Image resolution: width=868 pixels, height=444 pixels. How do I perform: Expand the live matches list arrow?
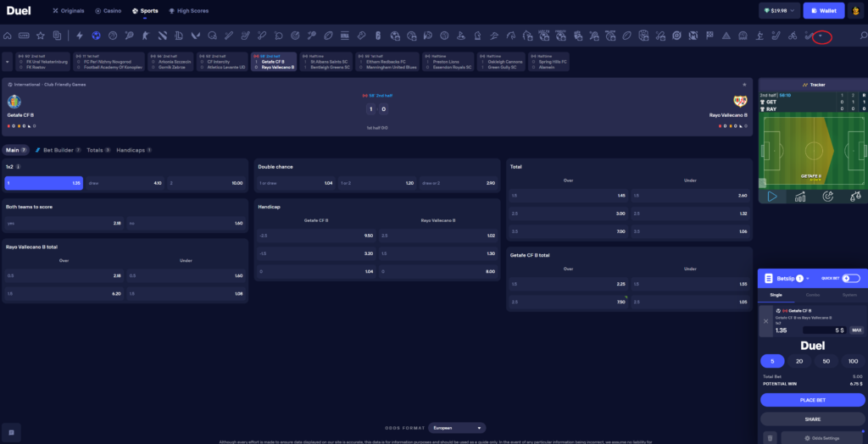(8, 62)
